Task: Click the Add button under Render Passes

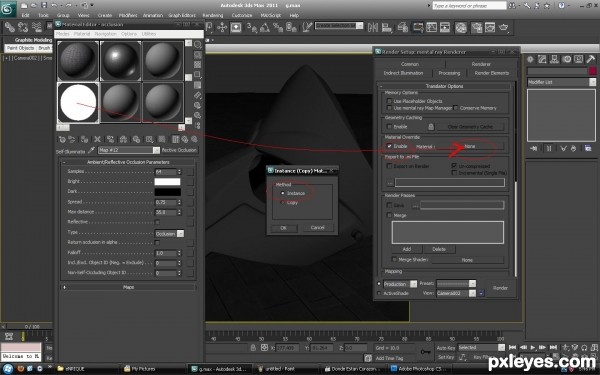Action: click(407, 249)
